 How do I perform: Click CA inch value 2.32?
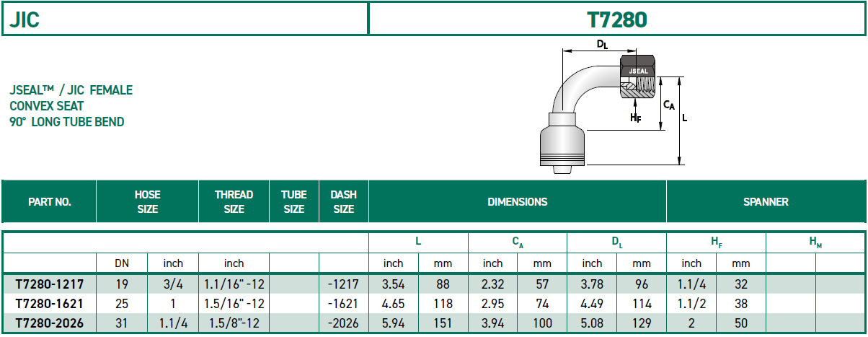492,284
